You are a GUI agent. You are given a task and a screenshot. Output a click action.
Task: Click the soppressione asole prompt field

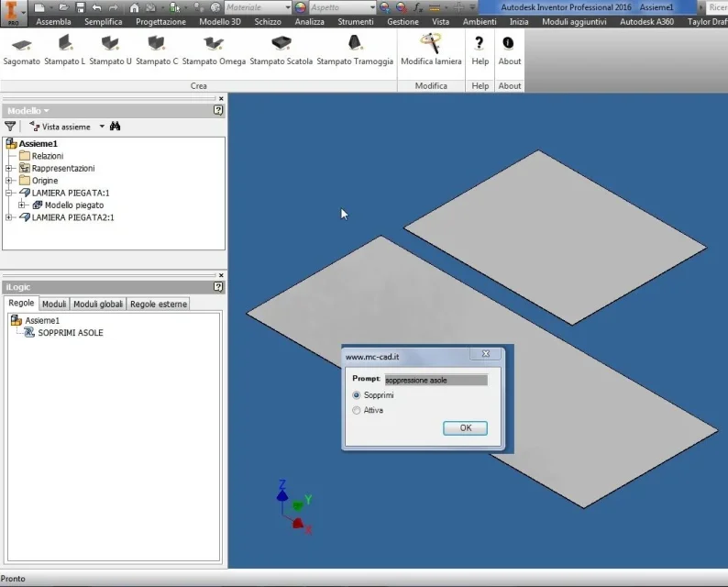click(436, 381)
